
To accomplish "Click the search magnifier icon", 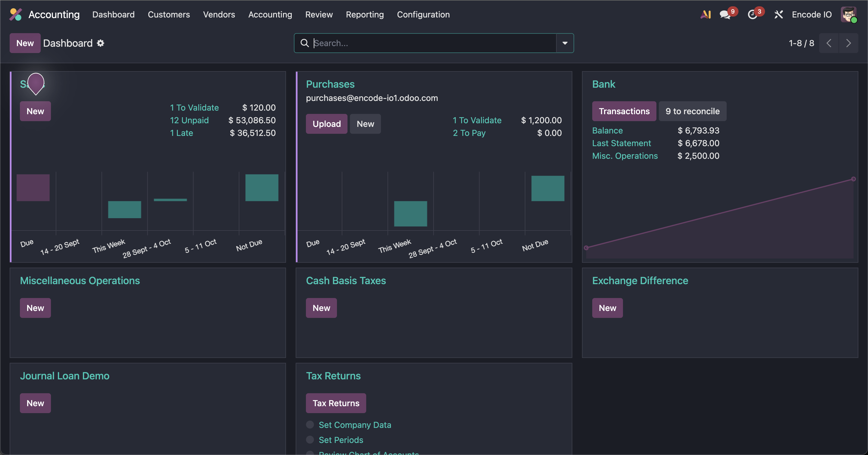I will (304, 43).
